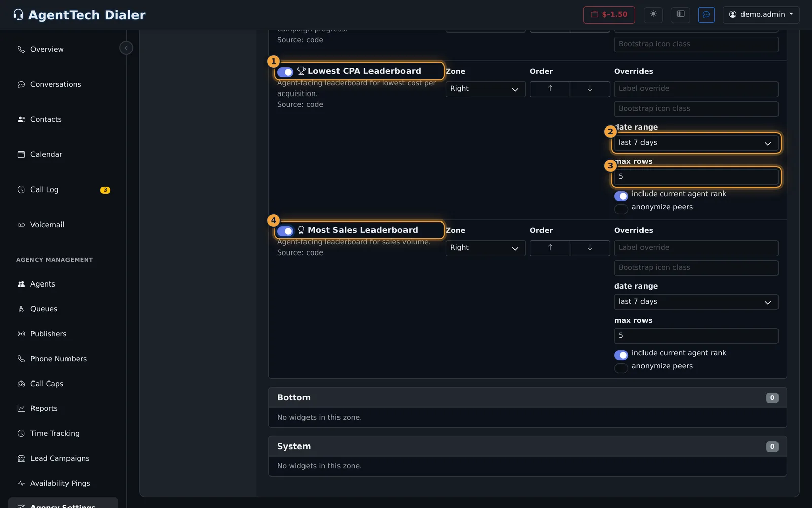Open date range dropdown for Most Sales
812x508 pixels.
coord(696,302)
